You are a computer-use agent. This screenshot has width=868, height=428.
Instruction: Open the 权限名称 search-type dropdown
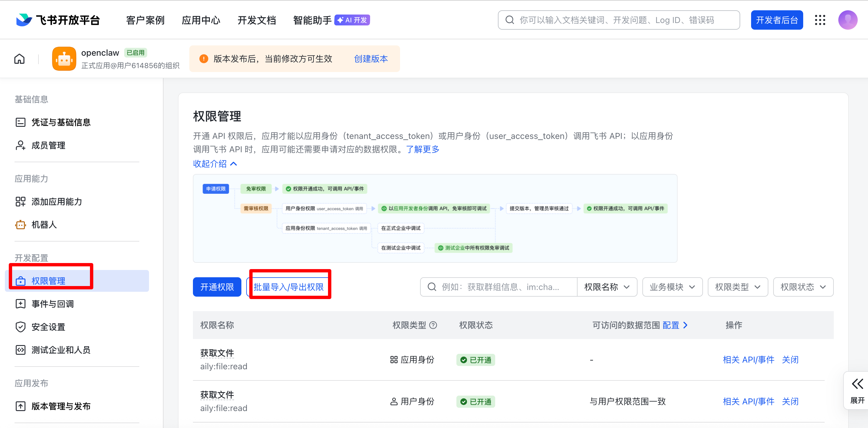(x=607, y=287)
